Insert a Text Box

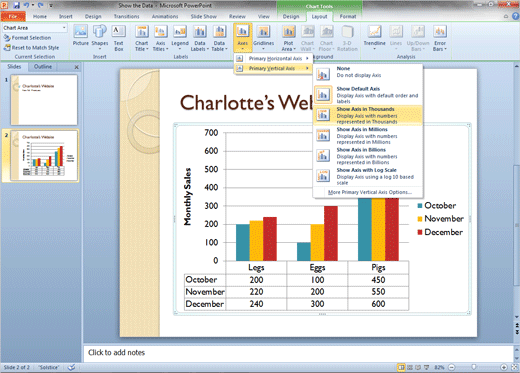pos(119,38)
